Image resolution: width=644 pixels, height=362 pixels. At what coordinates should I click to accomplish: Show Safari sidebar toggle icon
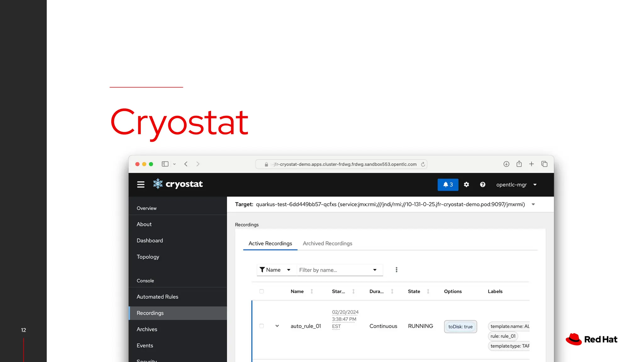point(165,164)
